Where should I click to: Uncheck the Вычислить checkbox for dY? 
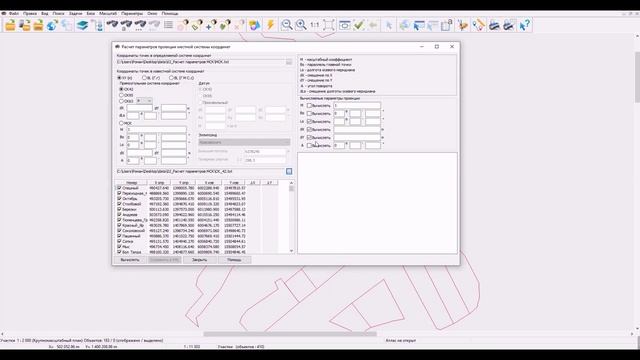pyautogui.click(x=309, y=137)
